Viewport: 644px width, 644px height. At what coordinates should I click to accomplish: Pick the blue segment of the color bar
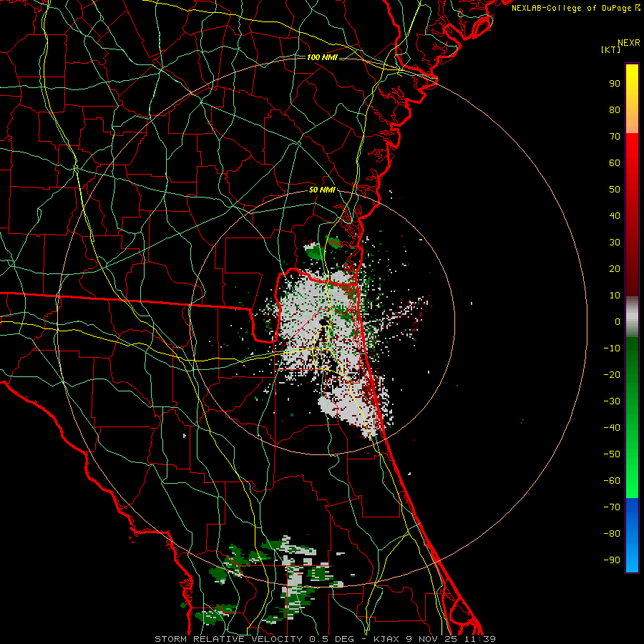632,535
